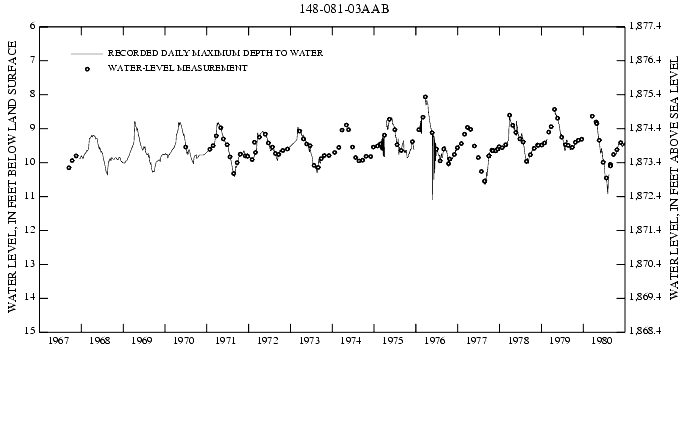
Task: Pick the 1973 label on the time axis
Action: coord(310,341)
